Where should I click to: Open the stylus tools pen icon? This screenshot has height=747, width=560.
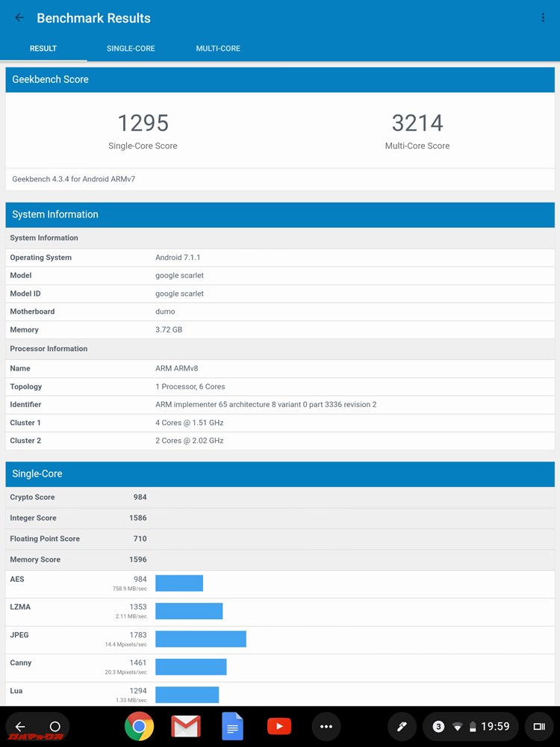[402, 727]
